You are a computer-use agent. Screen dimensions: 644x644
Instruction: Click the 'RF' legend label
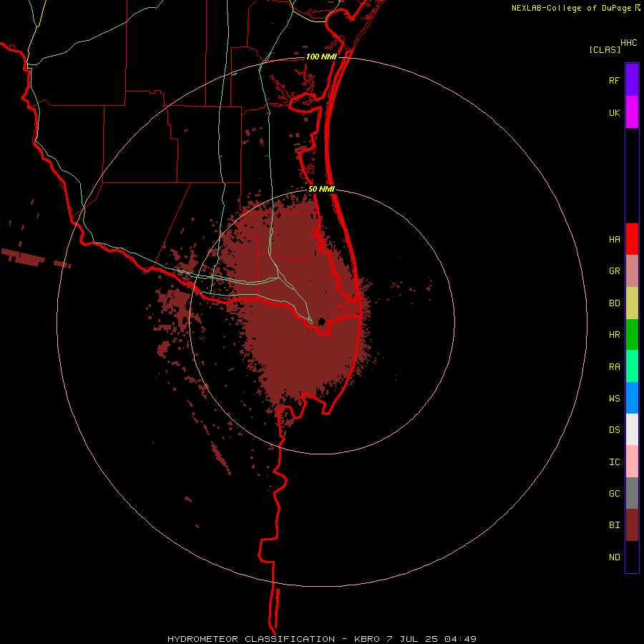pos(614,80)
